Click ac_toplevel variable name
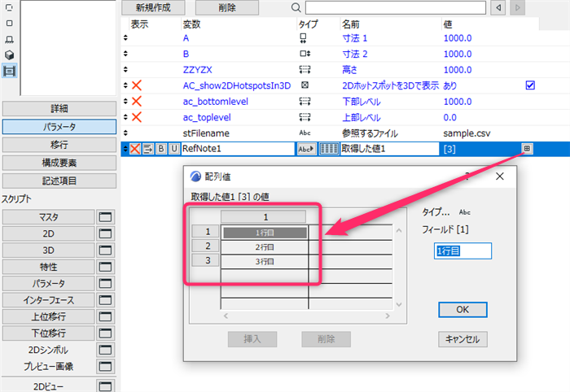The width and height of the screenshot is (570, 392). click(x=207, y=117)
